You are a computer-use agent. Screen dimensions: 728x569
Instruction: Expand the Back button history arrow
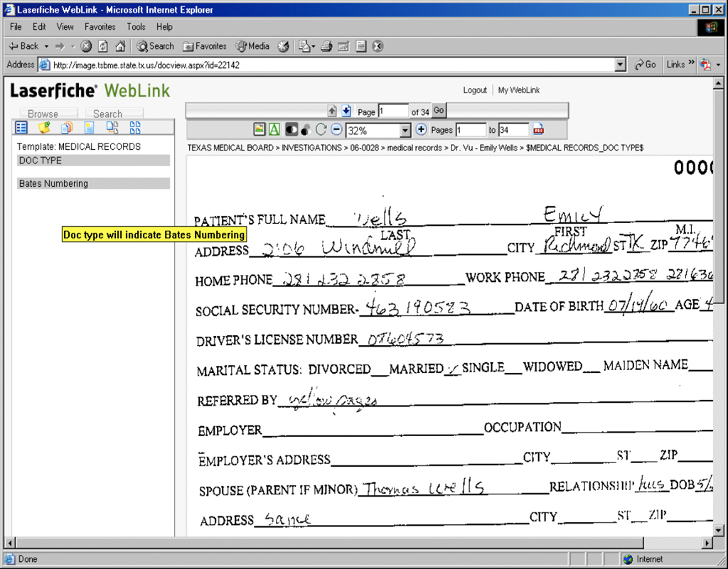coord(46,46)
